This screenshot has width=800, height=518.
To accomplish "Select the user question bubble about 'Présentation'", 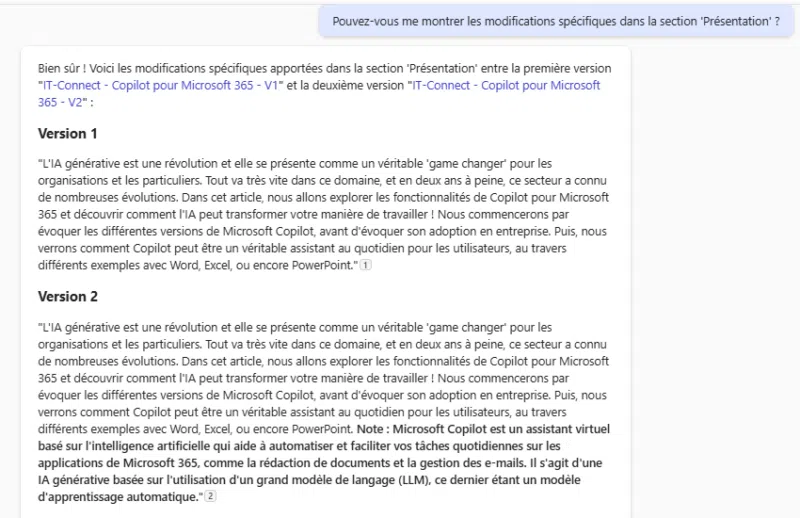I will [x=555, y=21].
